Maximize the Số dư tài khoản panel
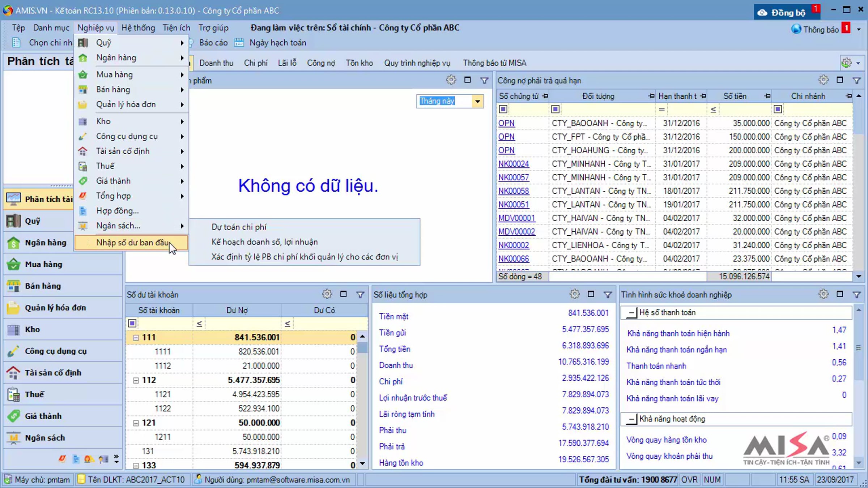The height and width of the screenshot is (488, 868). point(344,294)
